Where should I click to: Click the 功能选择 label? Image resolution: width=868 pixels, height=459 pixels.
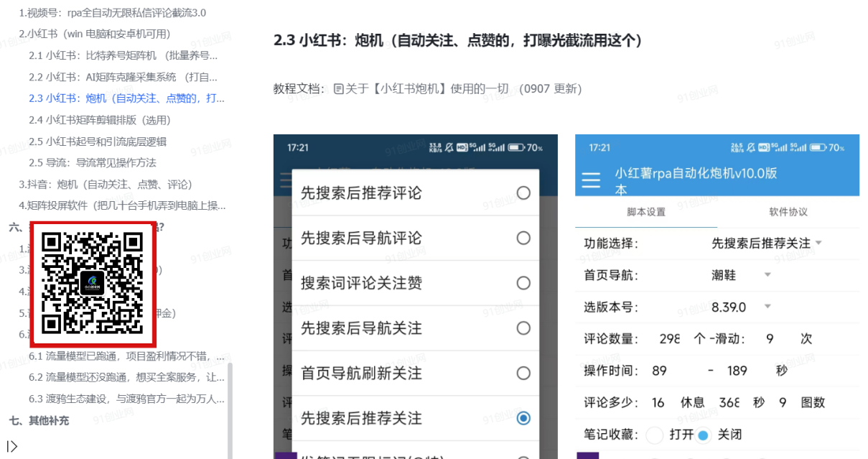(x=611, y=244)
